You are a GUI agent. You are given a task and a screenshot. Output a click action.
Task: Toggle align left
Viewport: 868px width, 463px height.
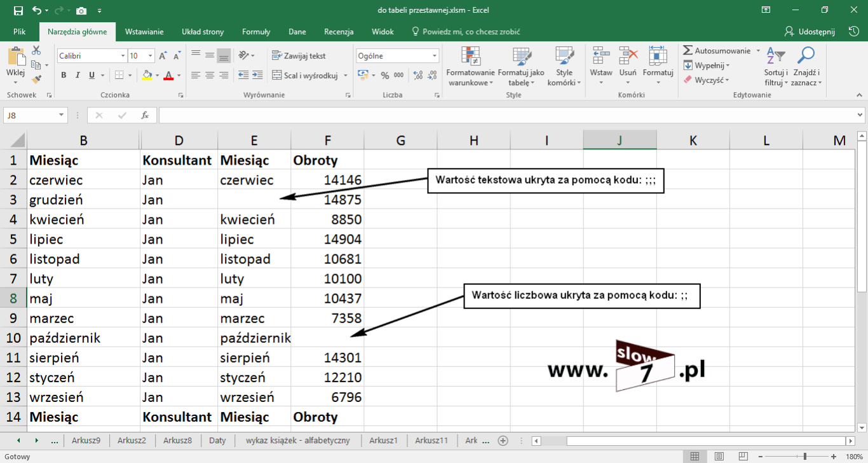(x=196, y=75)
